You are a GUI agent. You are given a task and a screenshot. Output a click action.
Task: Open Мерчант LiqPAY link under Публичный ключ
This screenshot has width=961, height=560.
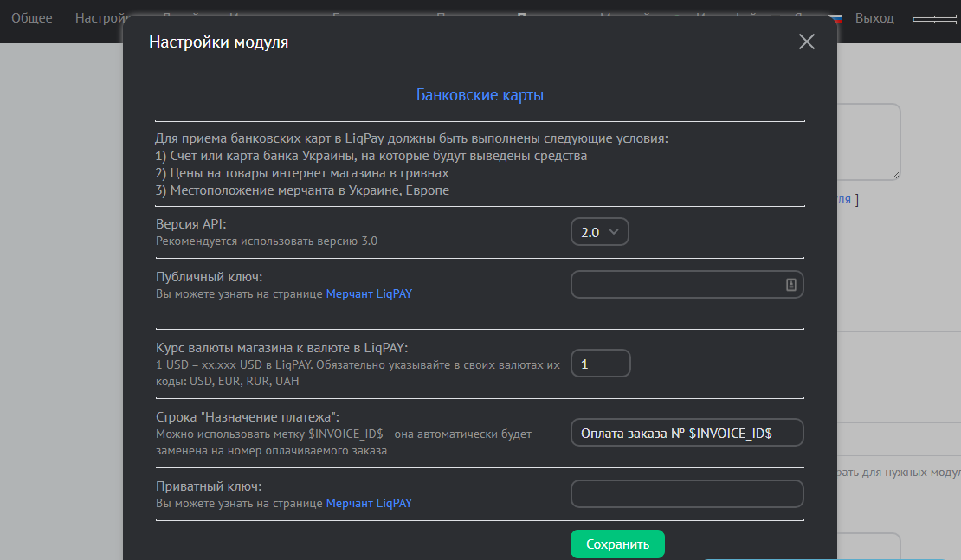[369, 294]
